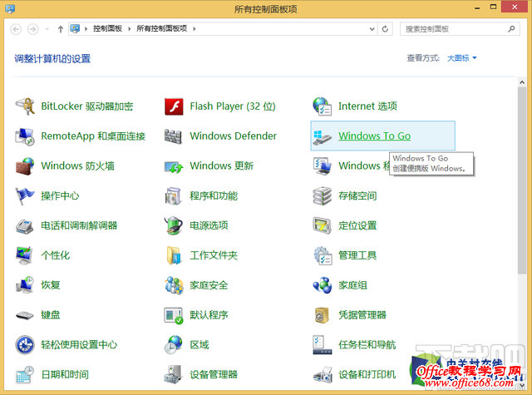Screen dimensions: 532x395
Task: Click the window title bar system icon
Action: point(10,8)
